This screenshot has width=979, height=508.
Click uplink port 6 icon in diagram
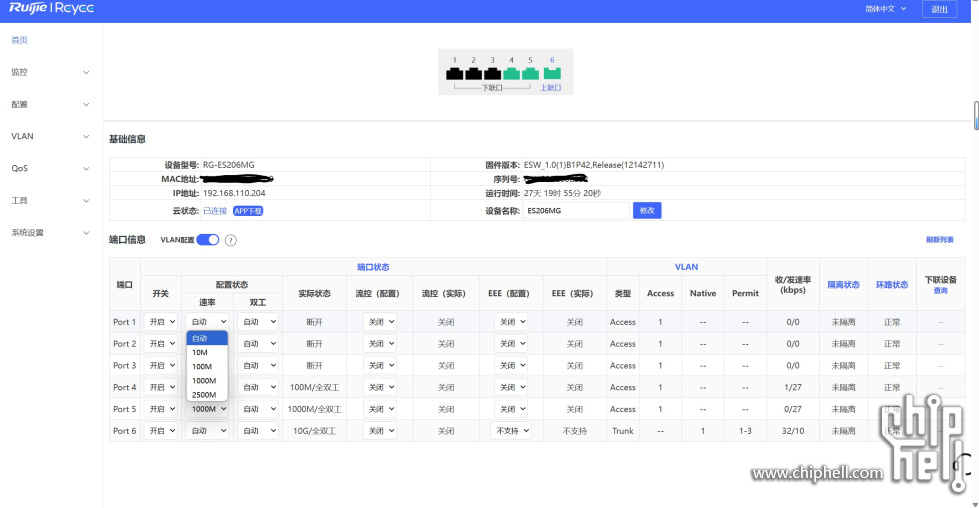click(552, 74)
